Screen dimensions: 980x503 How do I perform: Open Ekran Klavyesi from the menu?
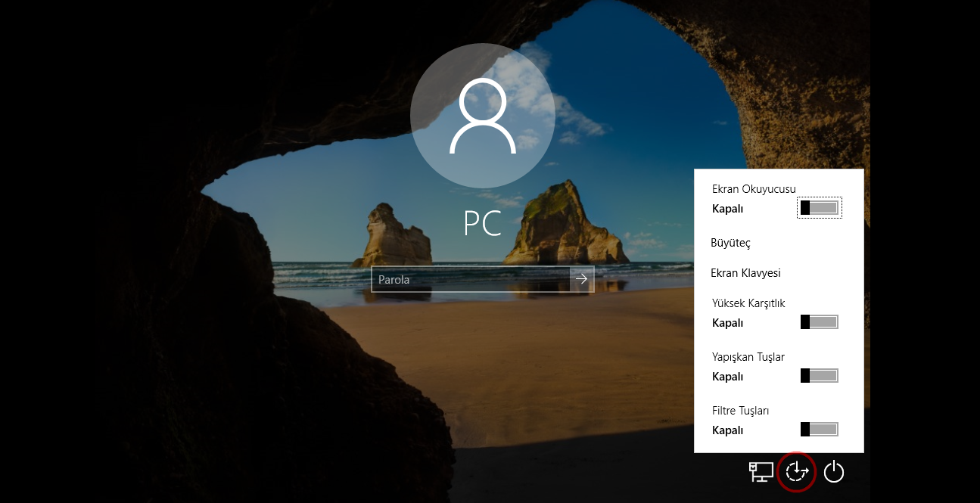745,273
